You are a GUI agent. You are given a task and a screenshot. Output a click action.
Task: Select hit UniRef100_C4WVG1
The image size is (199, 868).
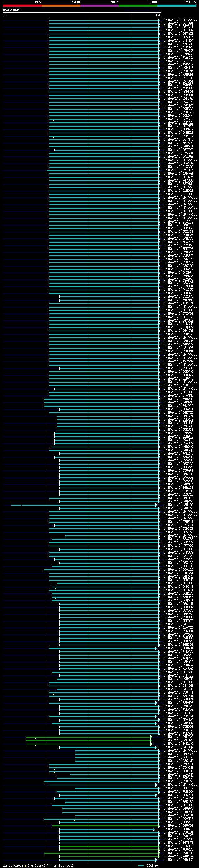point(178,825)
